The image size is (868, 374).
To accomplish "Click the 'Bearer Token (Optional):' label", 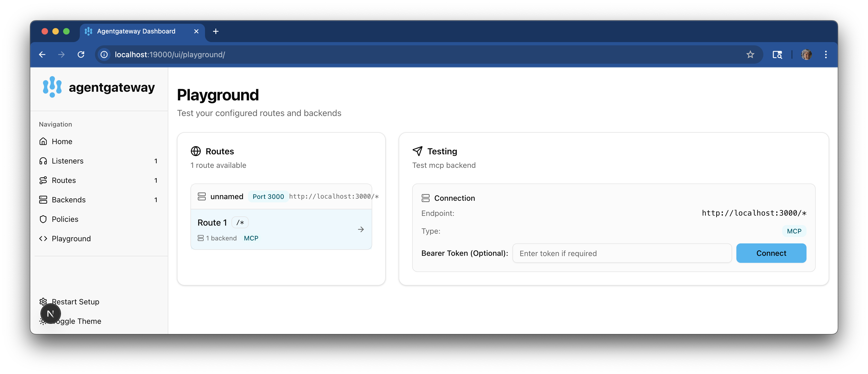I will point(465,253).
